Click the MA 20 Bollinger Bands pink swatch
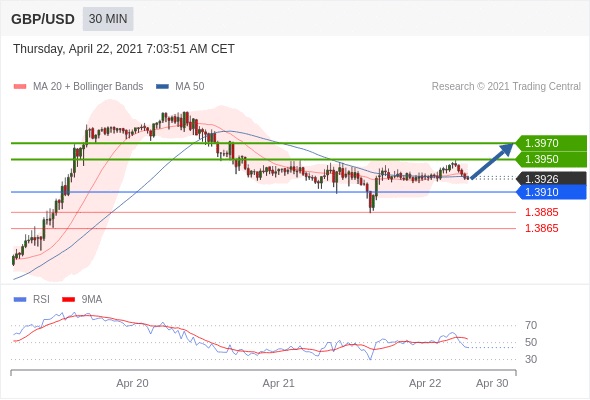 pyautogui.click(x=20, y=87)
